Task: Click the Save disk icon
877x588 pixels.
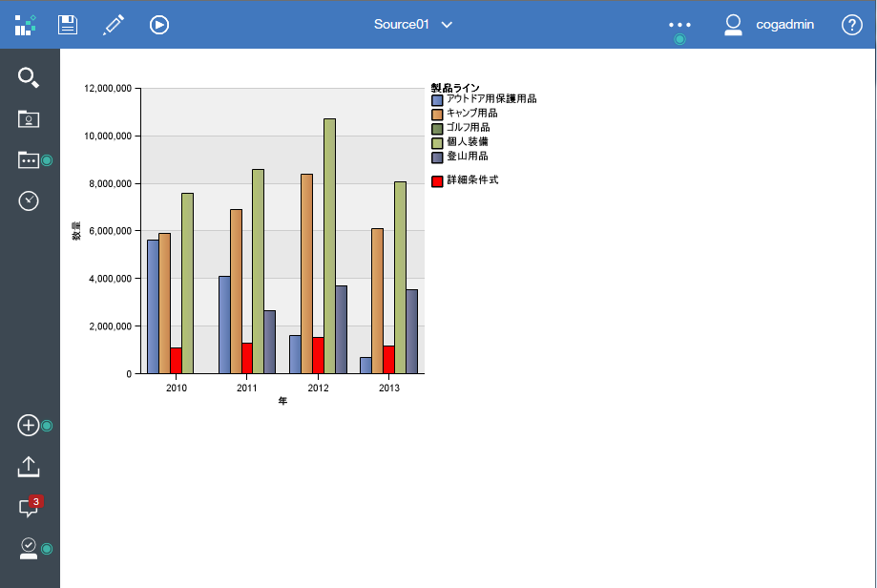Action: point(68,25)
